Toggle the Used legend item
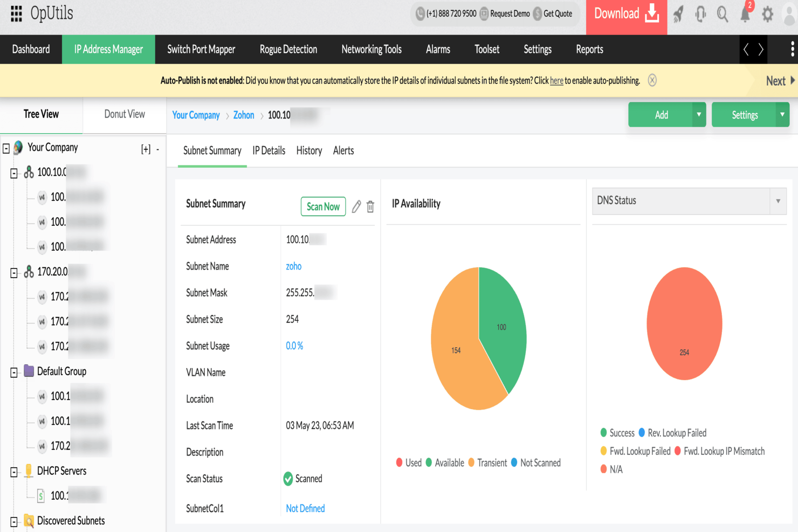This screenshot has height=532, width=798. click(409, 463)
